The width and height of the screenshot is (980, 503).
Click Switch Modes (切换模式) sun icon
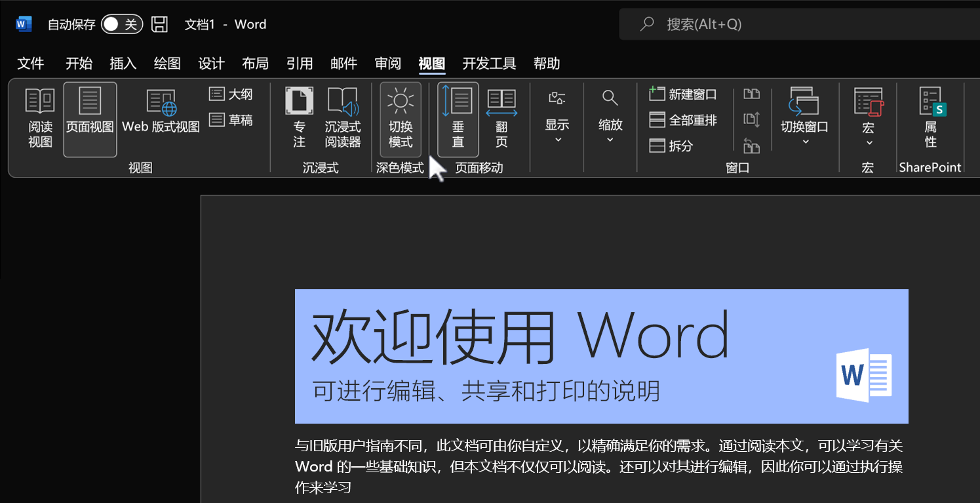pyautogui.click(x=401, y=119)
